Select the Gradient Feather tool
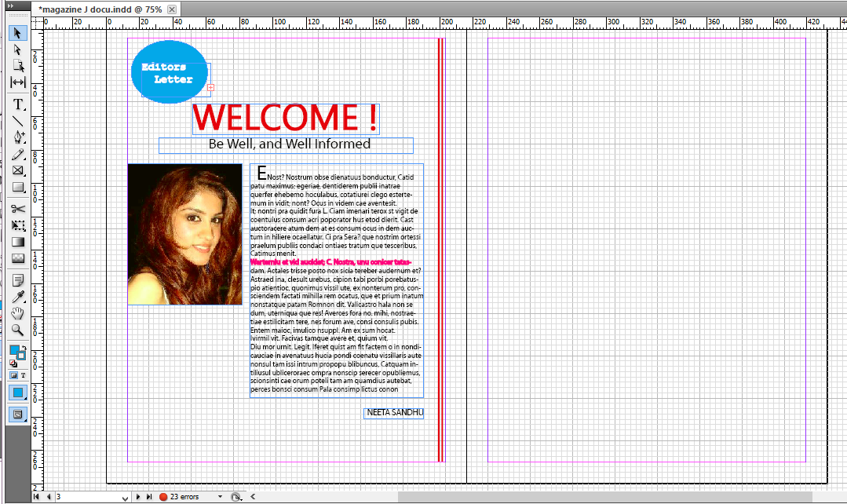 17,258
